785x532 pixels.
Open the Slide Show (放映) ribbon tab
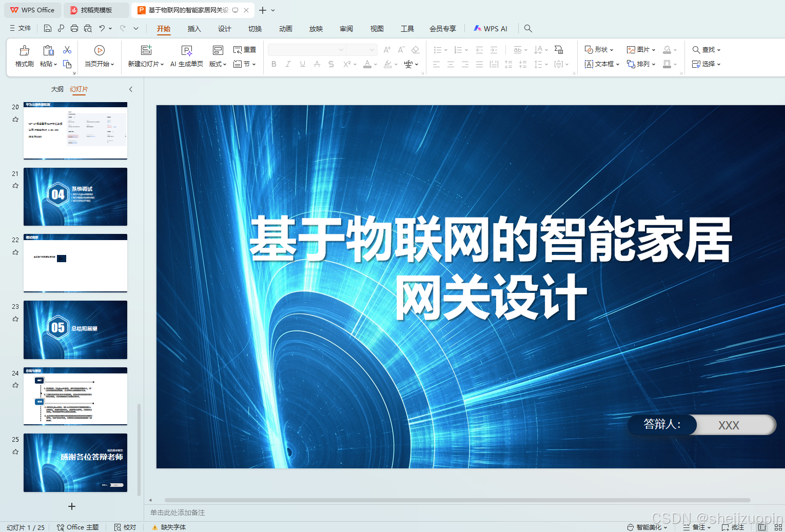pyautogui.click(x=316, y=29)
